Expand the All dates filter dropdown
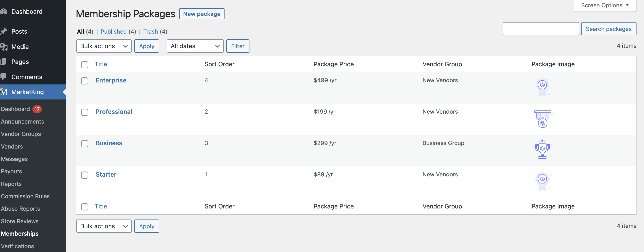 (x=195, y=46)
